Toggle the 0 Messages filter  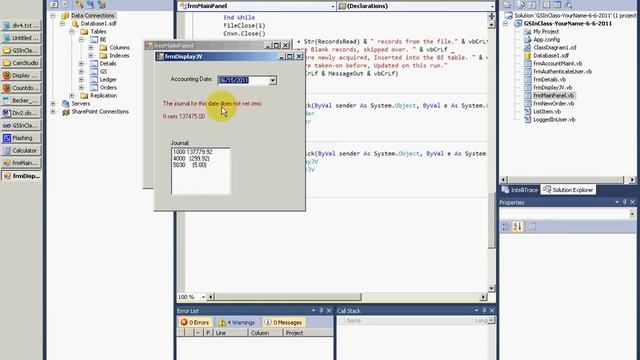click(283, 322)
